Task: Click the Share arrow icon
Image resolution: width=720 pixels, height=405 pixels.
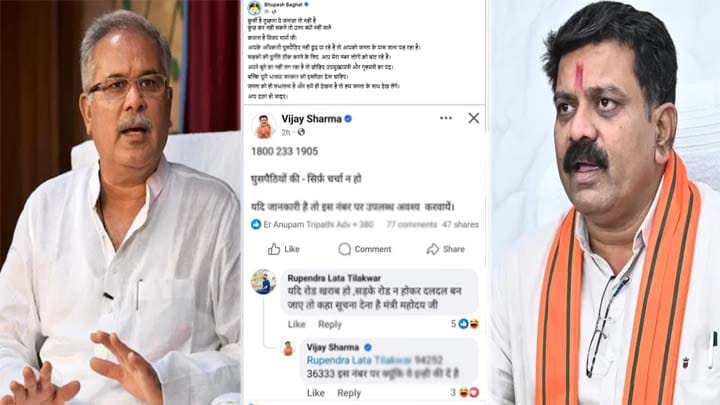Action: (x=433, y=249)
